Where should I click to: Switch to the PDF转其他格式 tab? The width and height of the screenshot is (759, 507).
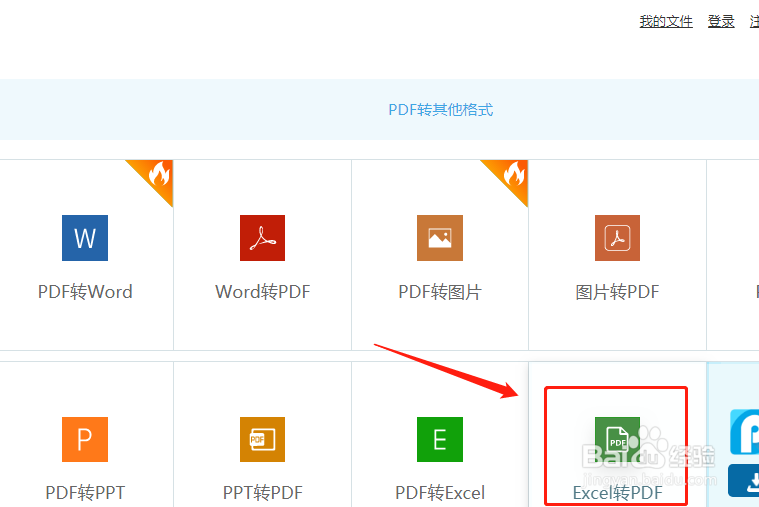tap(440, 110)
